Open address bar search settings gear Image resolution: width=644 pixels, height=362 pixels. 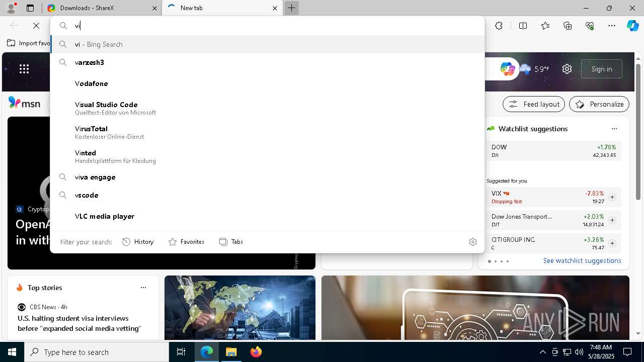pyautogui.click(x=473, y=242)
